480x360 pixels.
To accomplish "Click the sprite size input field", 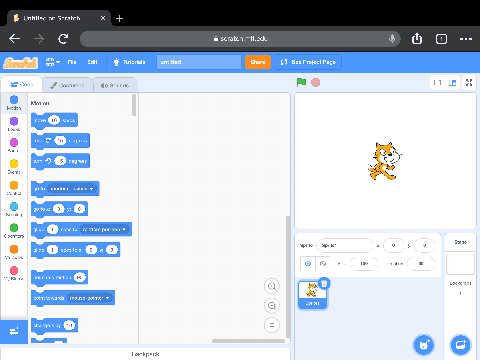I will point(364,263).
